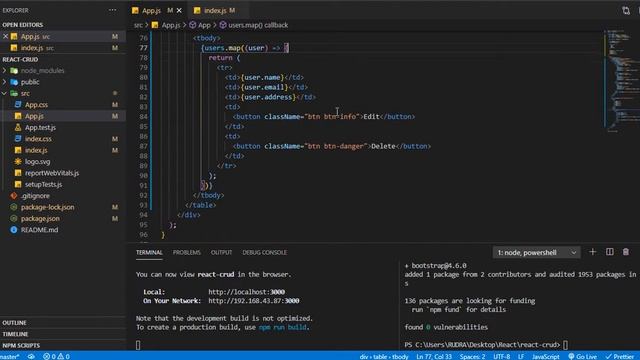Change indentation via Spaces: 2
The width and height of the screenshot is (640, 360).
(x=472, y=356)
